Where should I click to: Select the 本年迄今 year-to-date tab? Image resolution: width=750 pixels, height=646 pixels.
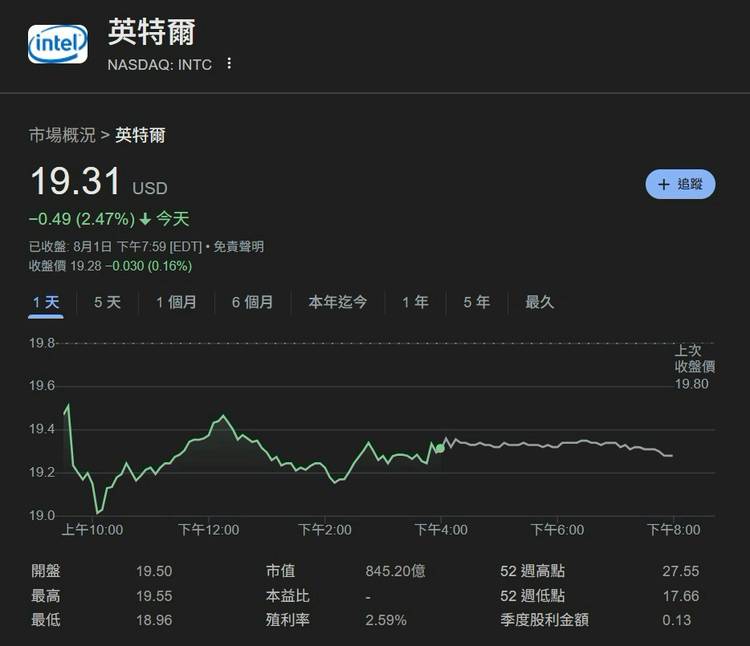337,302
